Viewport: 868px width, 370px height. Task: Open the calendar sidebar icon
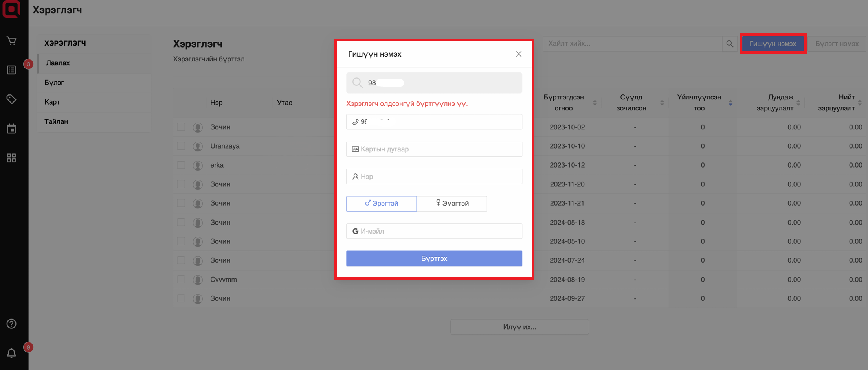point(11,129)
